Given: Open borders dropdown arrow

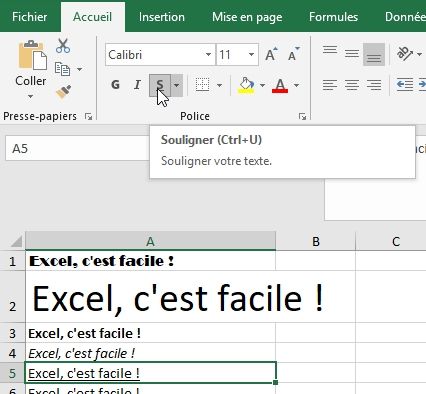Looking at the screenshot, I should tap(219, 85).
